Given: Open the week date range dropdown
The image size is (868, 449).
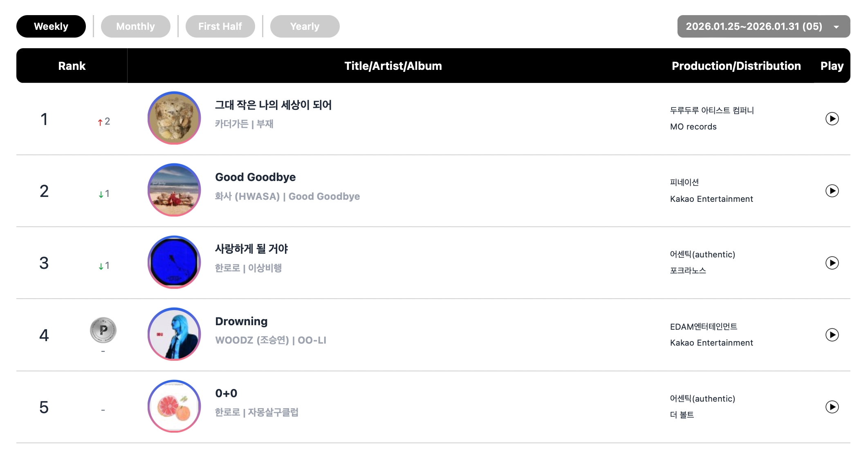Looking at the screenshot, I should (763, 27).
